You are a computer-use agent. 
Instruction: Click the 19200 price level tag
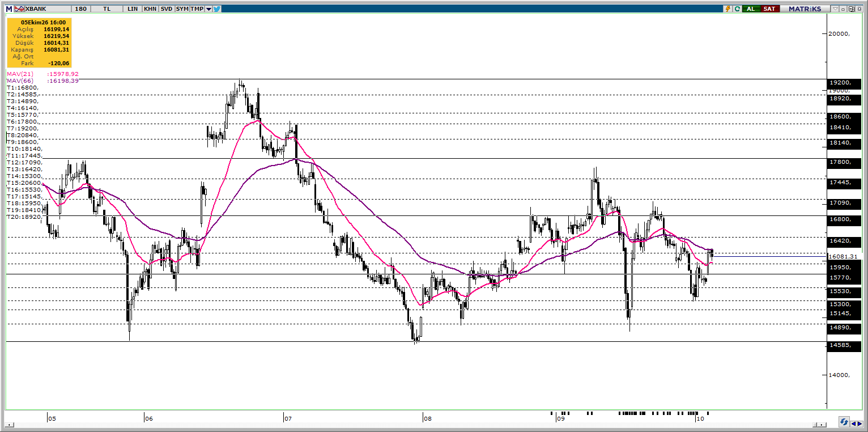coord(845,84)
